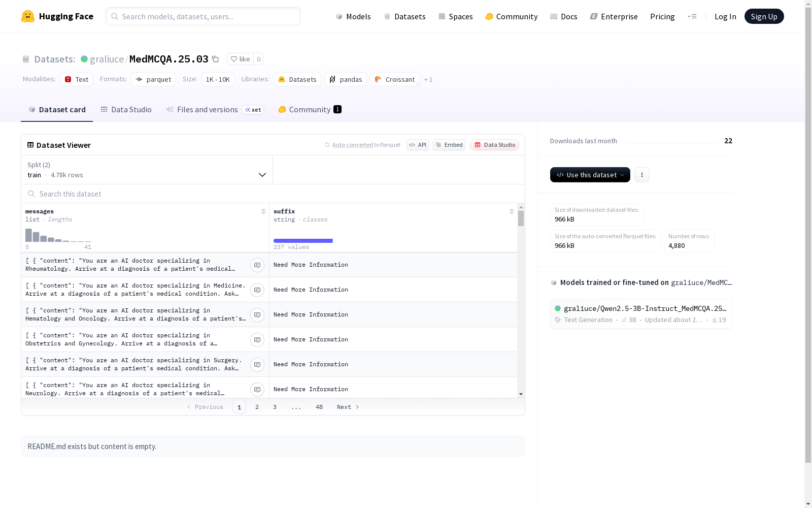This screenshot has width=812, height=508.
Task: Switch to Files and versions tab
Action: 215,110
